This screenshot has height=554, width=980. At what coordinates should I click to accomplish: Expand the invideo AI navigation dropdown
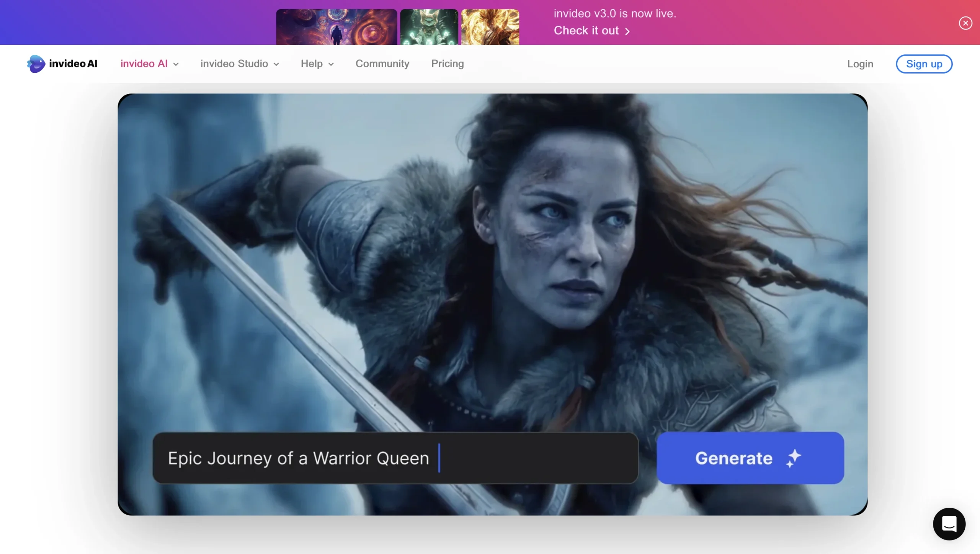point(149,64)
